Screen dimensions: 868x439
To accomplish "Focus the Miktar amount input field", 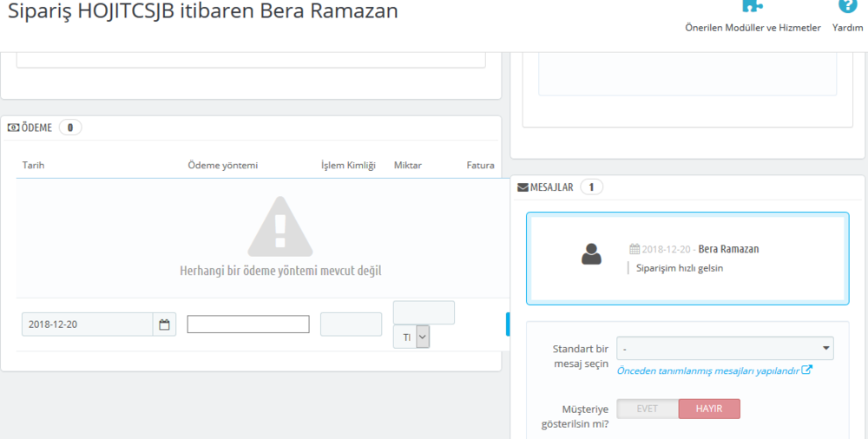I will pos(424,313).
